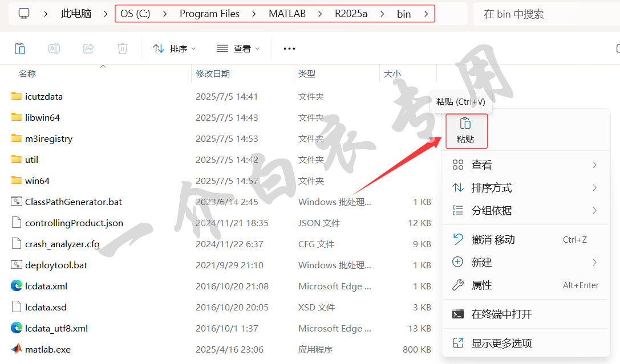Expand the chevron after bin breadcrumb
Image resolution: width=620 pixels, height=364 pixels.
426,14
